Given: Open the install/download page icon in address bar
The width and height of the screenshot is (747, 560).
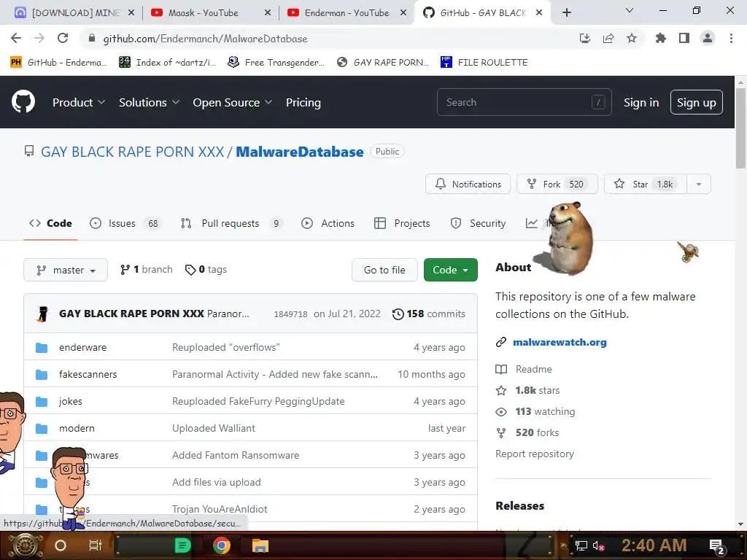Looking at the screenshot, I should tap(585, 38).
